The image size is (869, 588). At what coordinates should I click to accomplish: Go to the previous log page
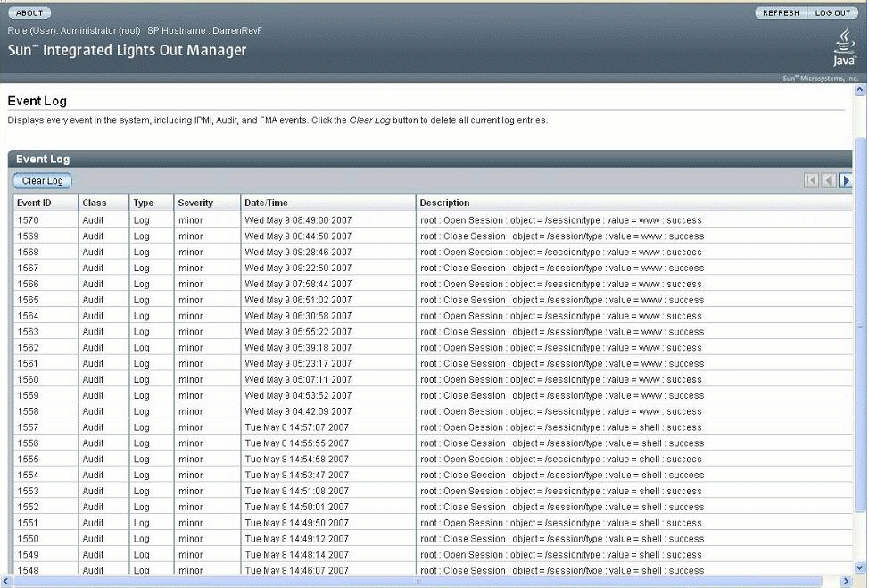829,180
